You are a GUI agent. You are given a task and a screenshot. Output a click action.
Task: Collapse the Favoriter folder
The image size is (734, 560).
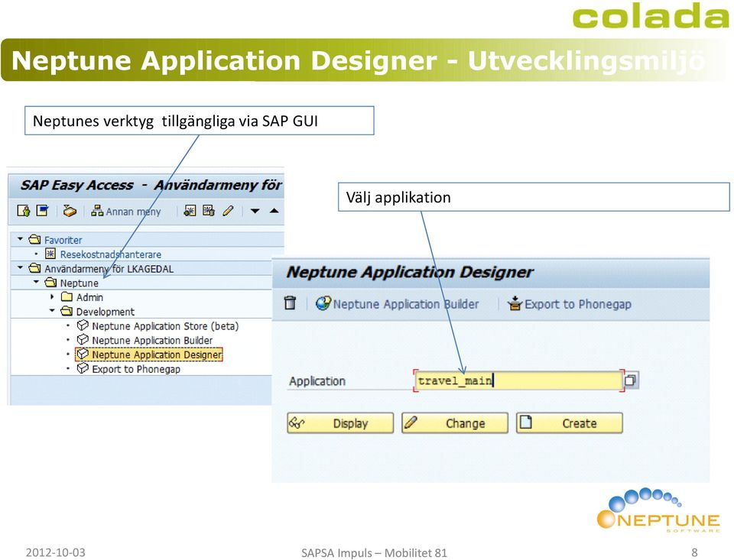20,239
